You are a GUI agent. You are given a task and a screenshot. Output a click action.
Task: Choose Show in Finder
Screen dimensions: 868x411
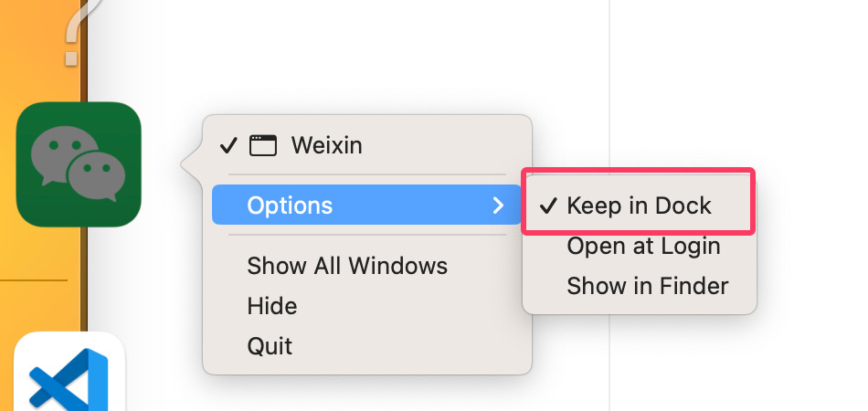[647, 286]
